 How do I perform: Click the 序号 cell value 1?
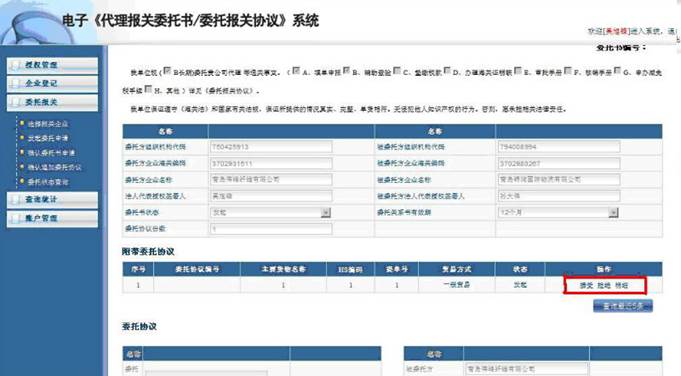pyautogui.click(x=138, y=285)
